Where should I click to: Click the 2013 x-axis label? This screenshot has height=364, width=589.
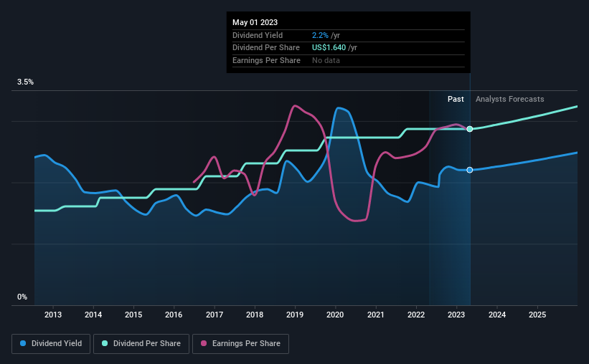(x=53, y=315)
